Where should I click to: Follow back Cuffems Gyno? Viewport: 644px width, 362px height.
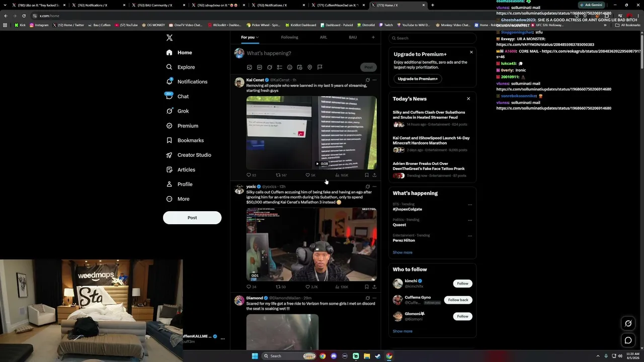[458, 300]
